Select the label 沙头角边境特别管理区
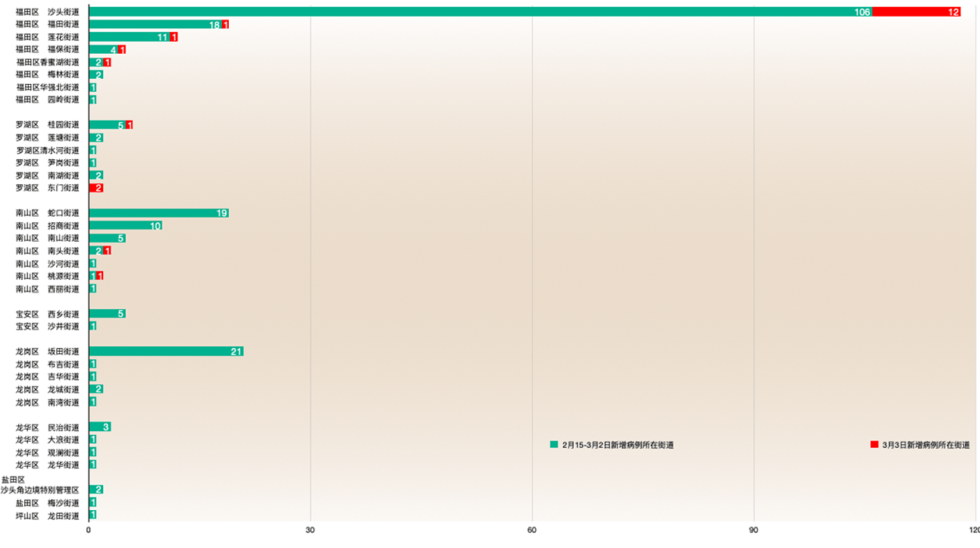The image size is (980, 548). [x=40, y=490]
